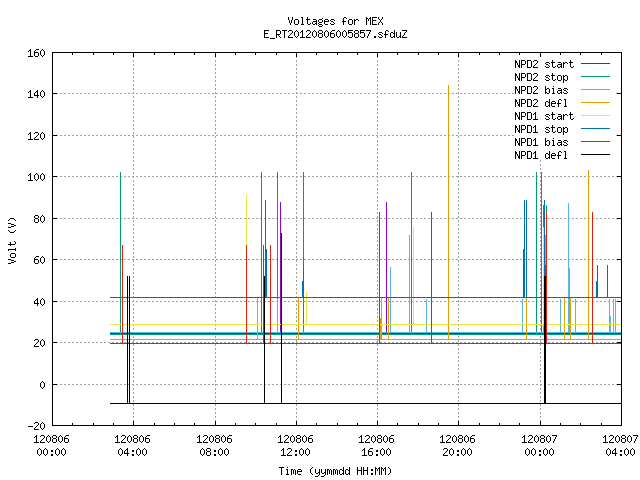The width and height of the screenshot is (640, 480).
Task: Click the y-axis tick value 60
Action: (39, 260)
